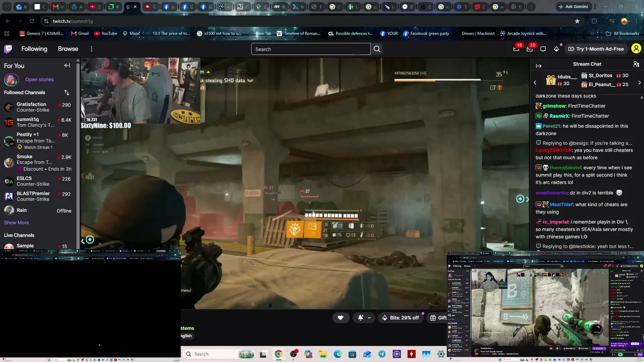Open Genesis 7 bookmark
Screen dimensions: 644x362
coord(41,34)
